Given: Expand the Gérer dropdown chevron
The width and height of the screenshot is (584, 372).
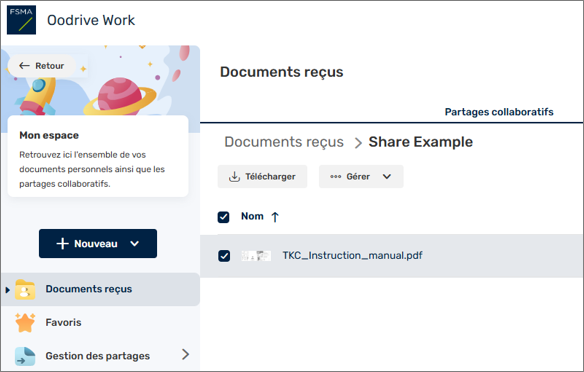Looking at the screenshot, I should click(387, 177).
